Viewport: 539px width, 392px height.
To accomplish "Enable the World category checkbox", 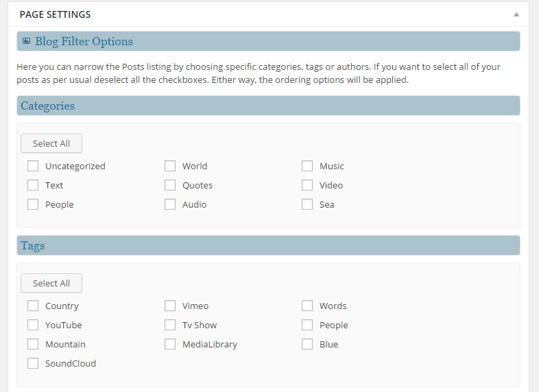I will pos(170,166).
